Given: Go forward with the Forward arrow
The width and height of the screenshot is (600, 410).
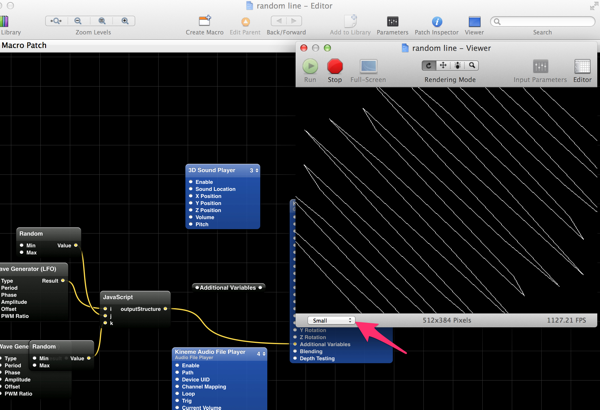Looking at the screenshot, I should click(x=294, y=21).
